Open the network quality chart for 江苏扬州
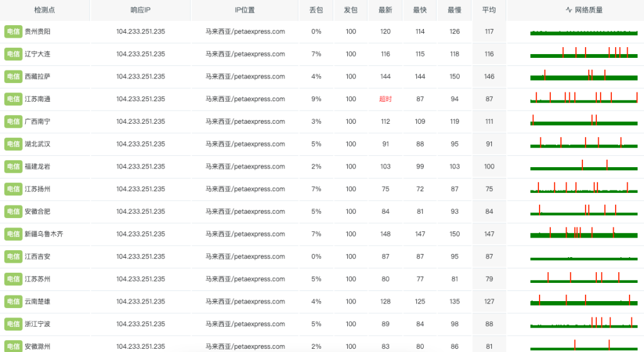644x352 pixels. tap(584, 188)
